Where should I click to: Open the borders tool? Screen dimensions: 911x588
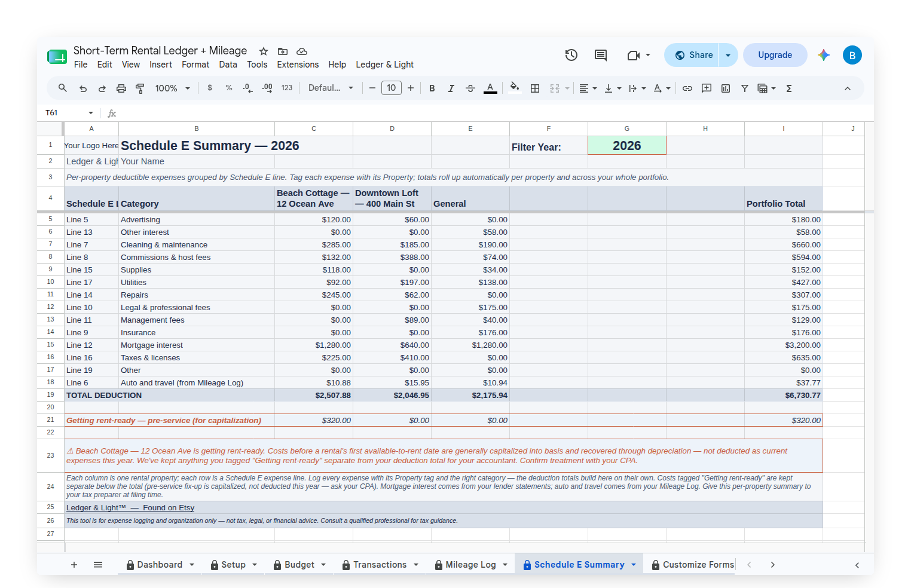(x=535, y=88)
